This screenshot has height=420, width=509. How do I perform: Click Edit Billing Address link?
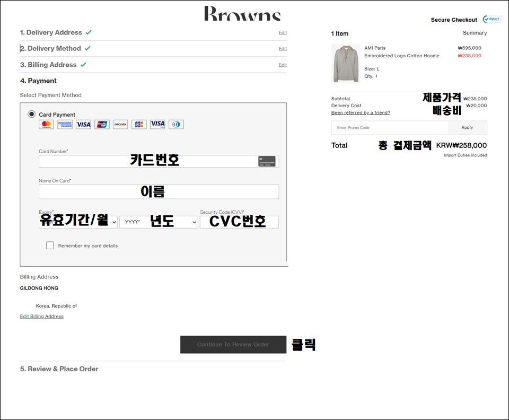point(41,316)
